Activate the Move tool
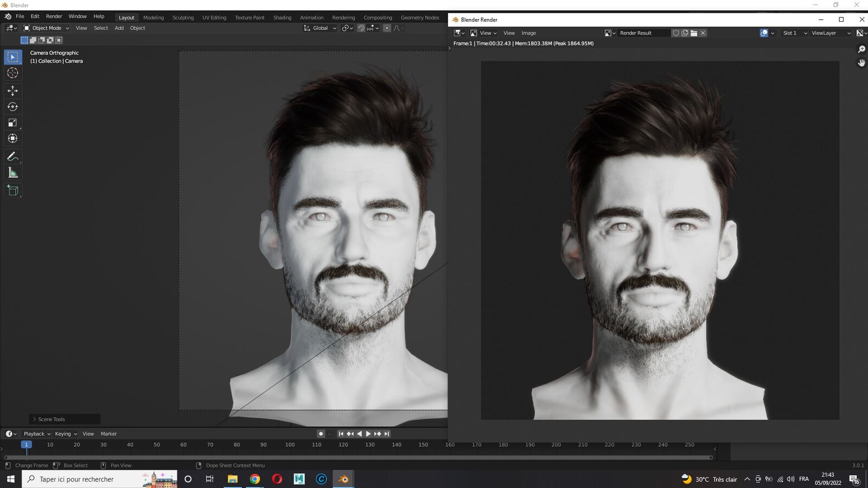 12,91
